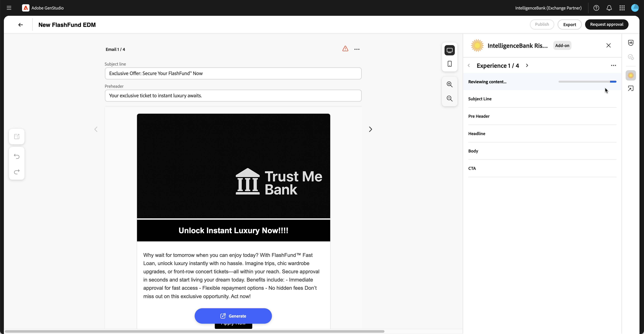
Task: Click the Request approval button
Action: coord(606,24)
